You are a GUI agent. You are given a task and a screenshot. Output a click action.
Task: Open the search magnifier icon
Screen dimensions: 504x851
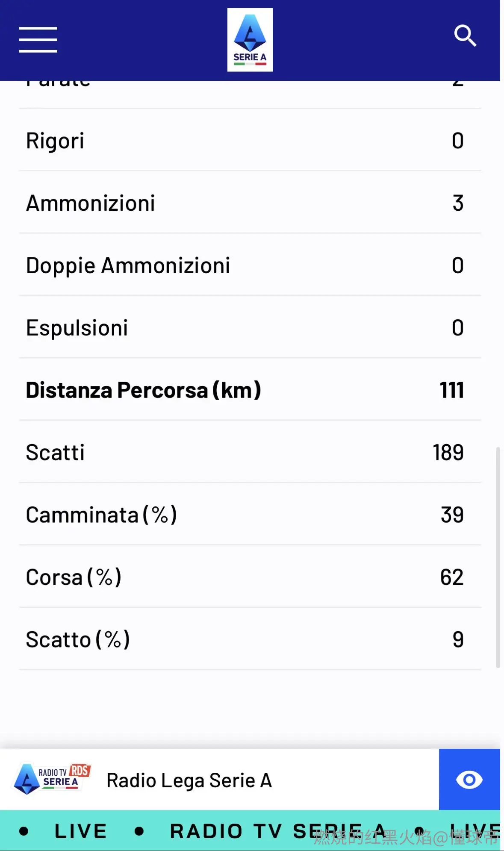tap(465, 36)
